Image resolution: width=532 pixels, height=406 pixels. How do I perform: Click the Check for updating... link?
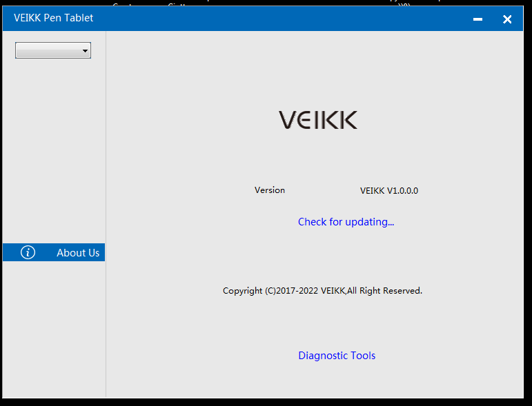(346, 222)
